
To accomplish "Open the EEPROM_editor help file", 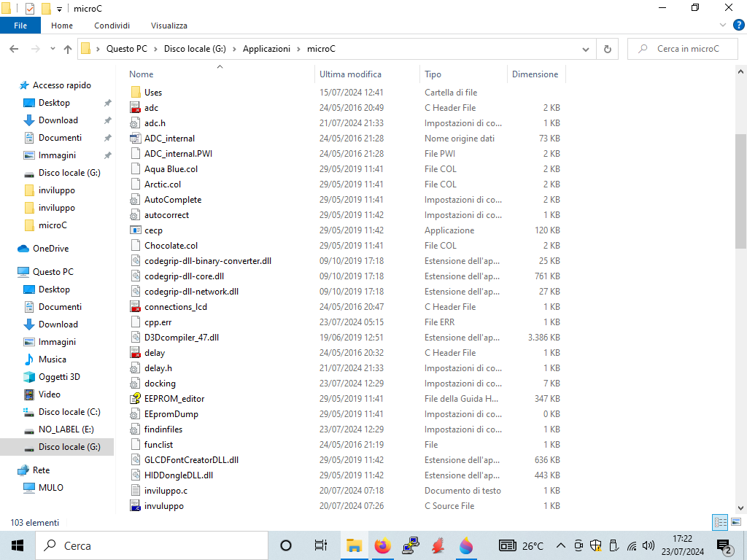I will pos(174,399).
